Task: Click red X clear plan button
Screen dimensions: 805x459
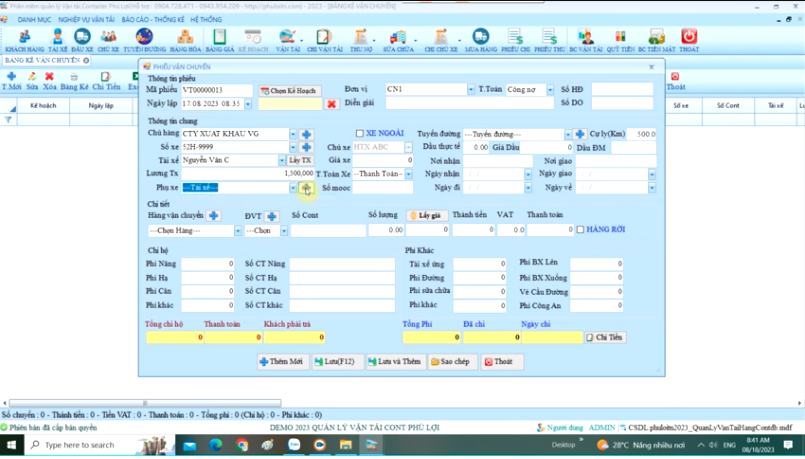Action: tap(331, 104)
